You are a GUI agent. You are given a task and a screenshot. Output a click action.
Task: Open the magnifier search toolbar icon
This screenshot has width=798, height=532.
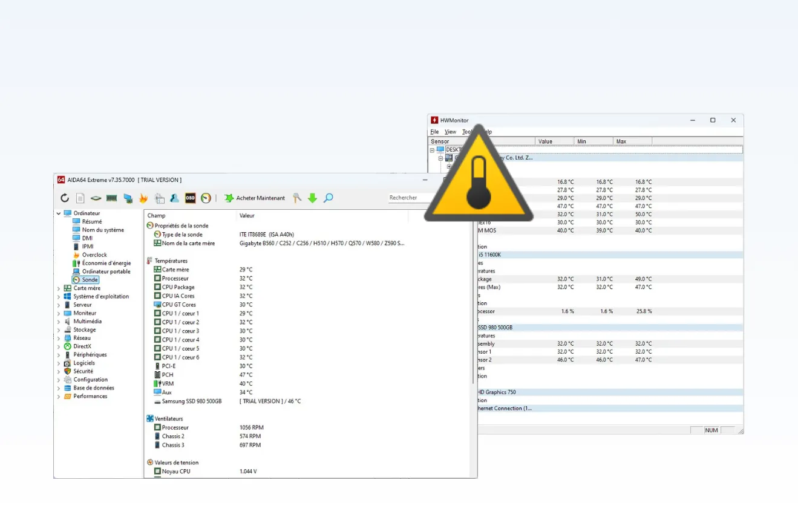328,198
